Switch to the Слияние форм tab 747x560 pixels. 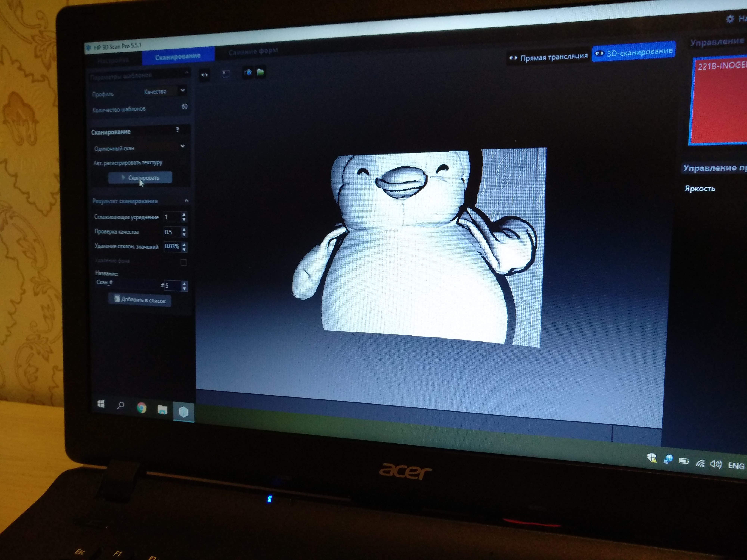coord(253,52)
